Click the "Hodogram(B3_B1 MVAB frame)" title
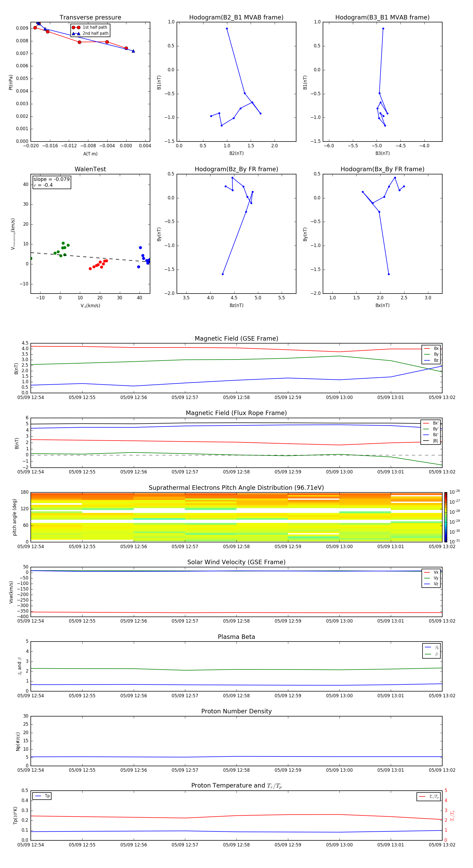The height and width of the screenshot is (868, 473). click(382, 18)
